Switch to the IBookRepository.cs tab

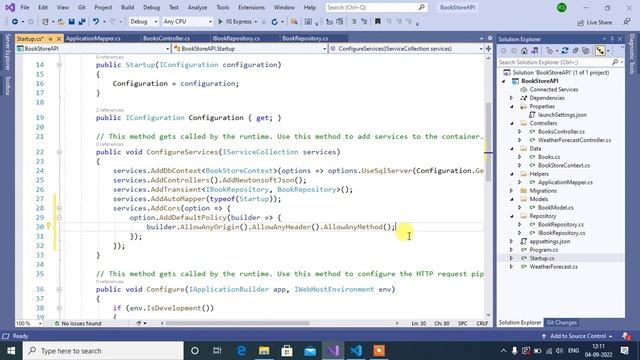click(236, 38)
